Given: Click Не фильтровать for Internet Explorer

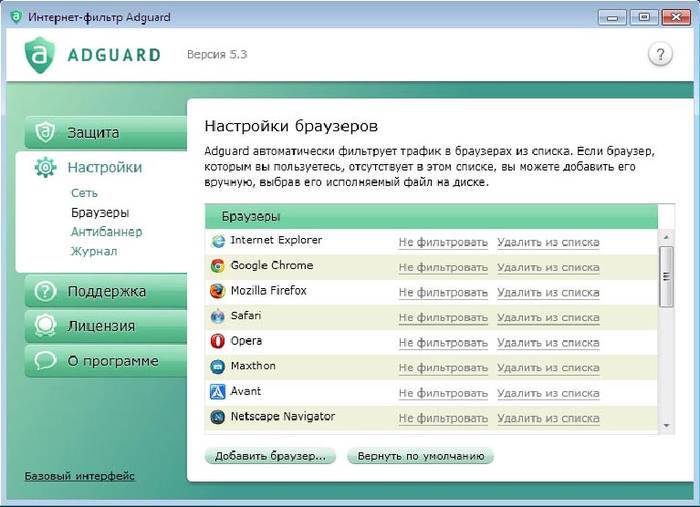Looking at the screenshot, I should coord(443,242).
